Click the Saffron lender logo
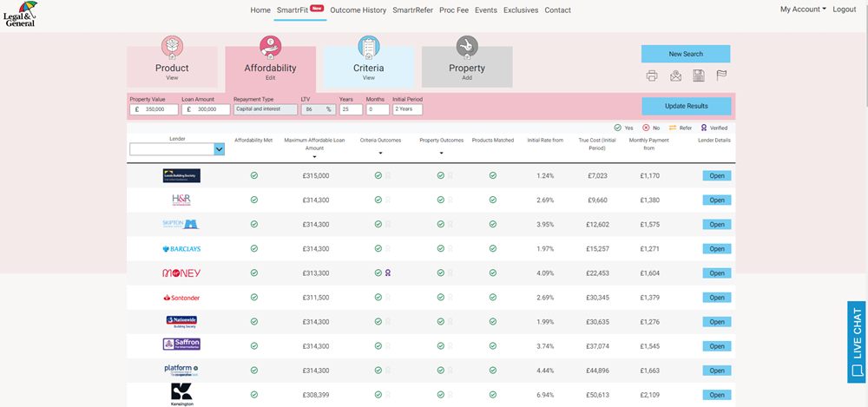 (181, 345)
